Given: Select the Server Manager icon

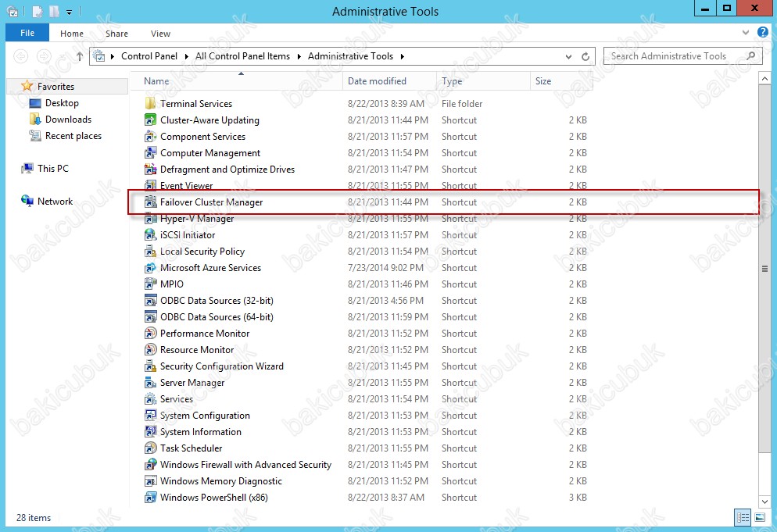Looking at the screenshot, I should pos(150,383).
